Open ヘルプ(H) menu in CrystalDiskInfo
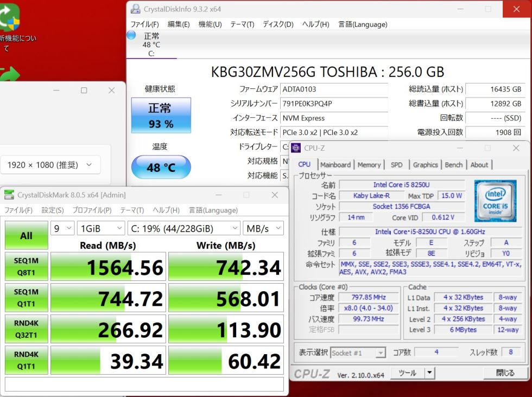Viewport: 532px width, 397px height. coord(315,24)
